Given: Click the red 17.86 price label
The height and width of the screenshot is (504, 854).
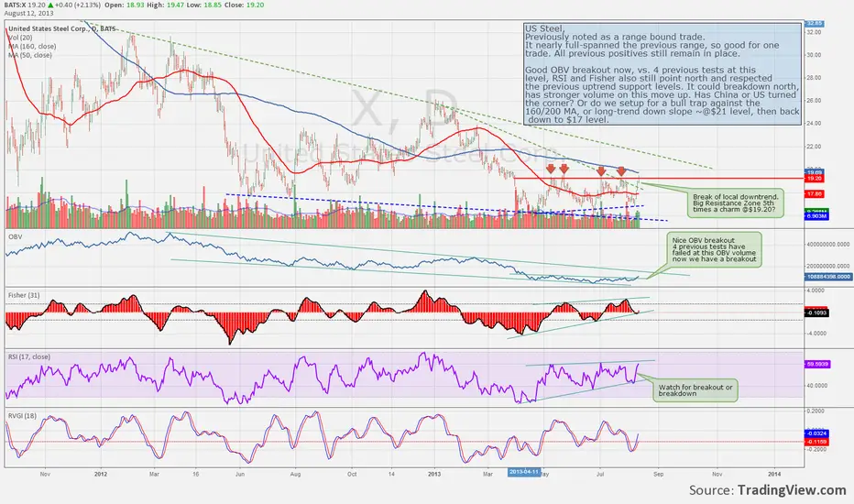Looking at the screenshot, I should tap(814, 194).
